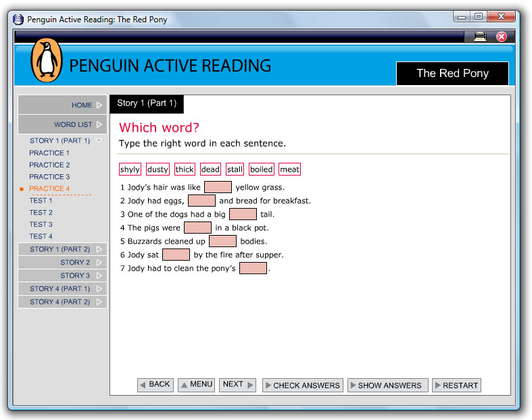Go to the next exercise
This screenshot has width=532, height=420.
click(x=237, y=385)
